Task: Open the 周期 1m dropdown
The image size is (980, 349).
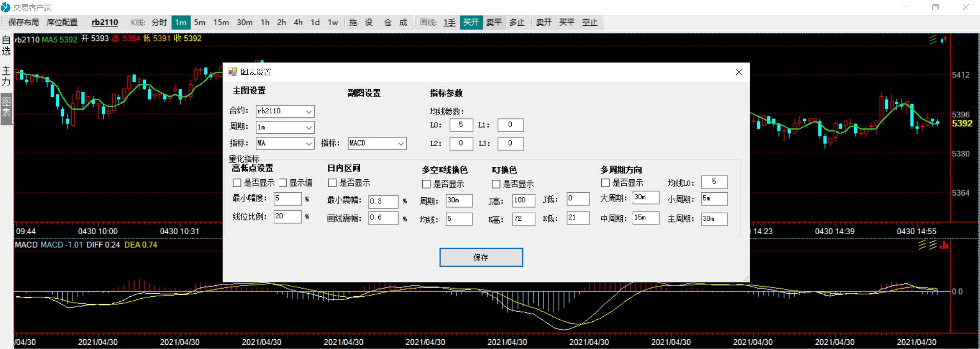Action: click(x=285, y=127)
